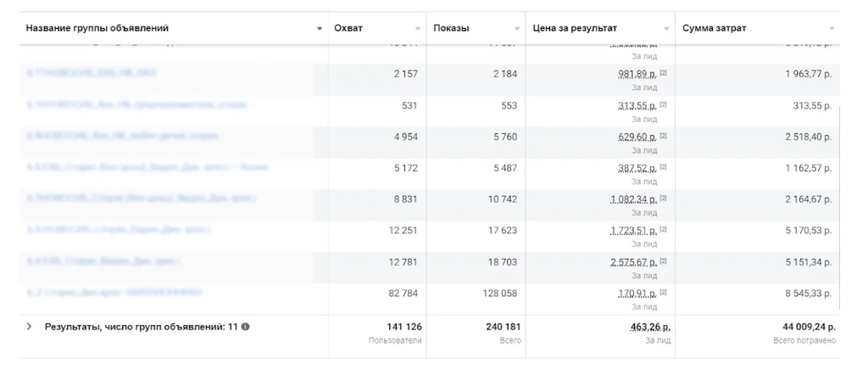This screenshot has width=868, height=370.
Task: Click the [2] footnote next to 1 082,34 р.
Action: click(x=663, y=198)
